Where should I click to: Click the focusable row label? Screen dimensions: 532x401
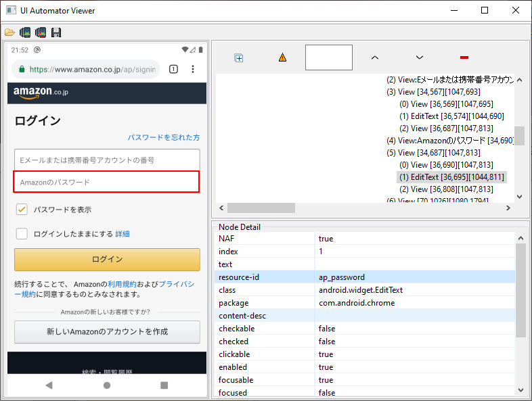(x=236, y=380)
